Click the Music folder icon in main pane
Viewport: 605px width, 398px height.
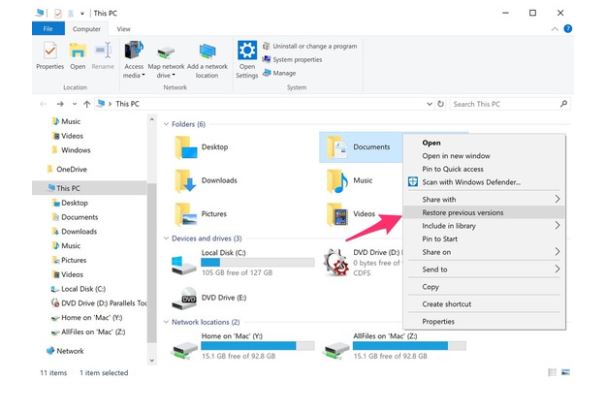click(338, 181)
